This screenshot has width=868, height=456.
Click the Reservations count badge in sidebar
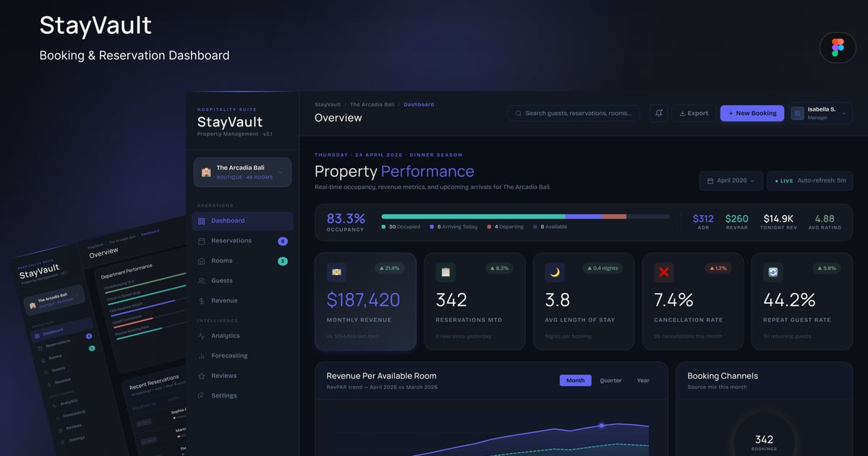(283, 241)
